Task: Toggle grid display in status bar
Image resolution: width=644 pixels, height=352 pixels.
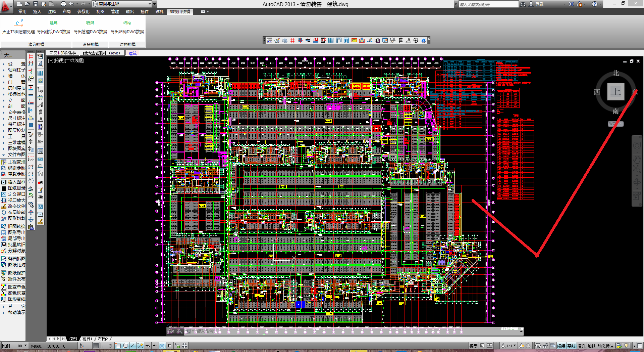Action: [x=96, y=346]
